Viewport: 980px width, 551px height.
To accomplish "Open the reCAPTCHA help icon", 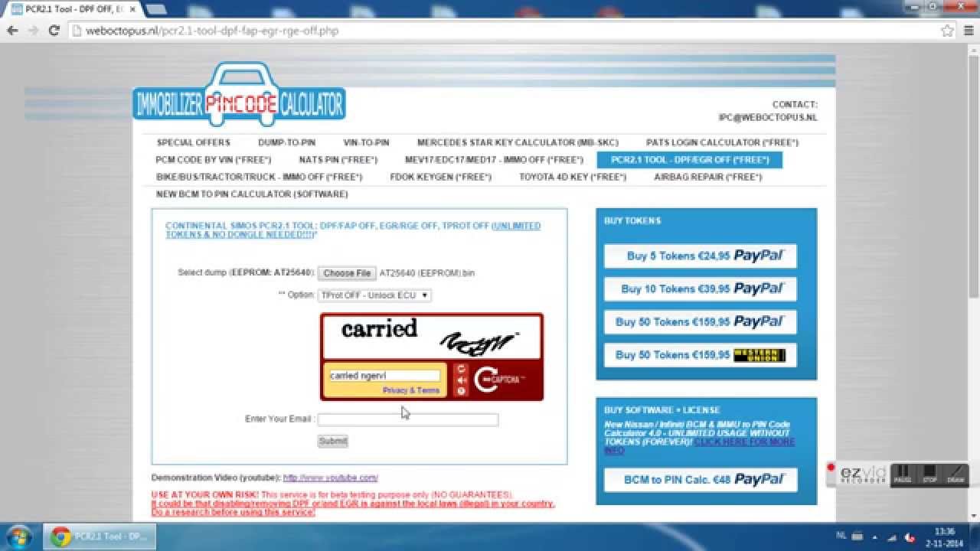I will pyautogui.click(x=461, y=391).
